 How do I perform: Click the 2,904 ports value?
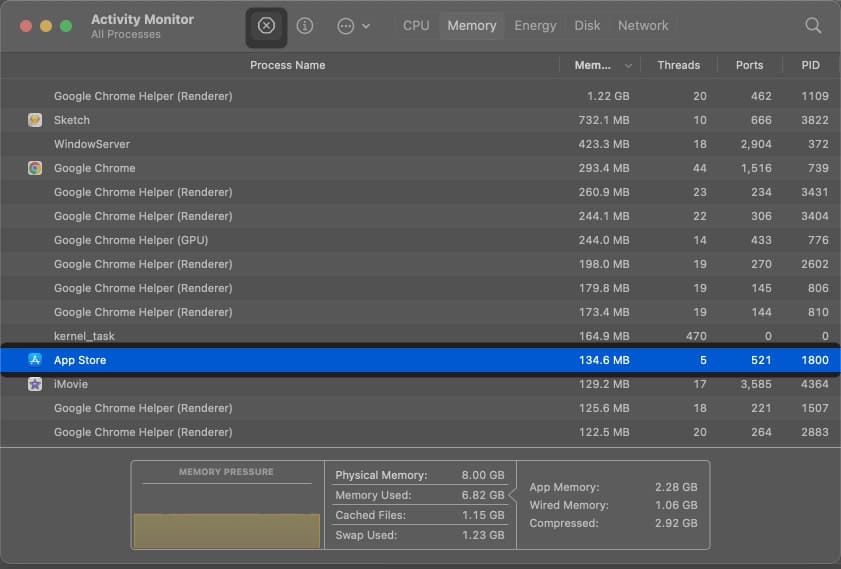coord(756,144)
